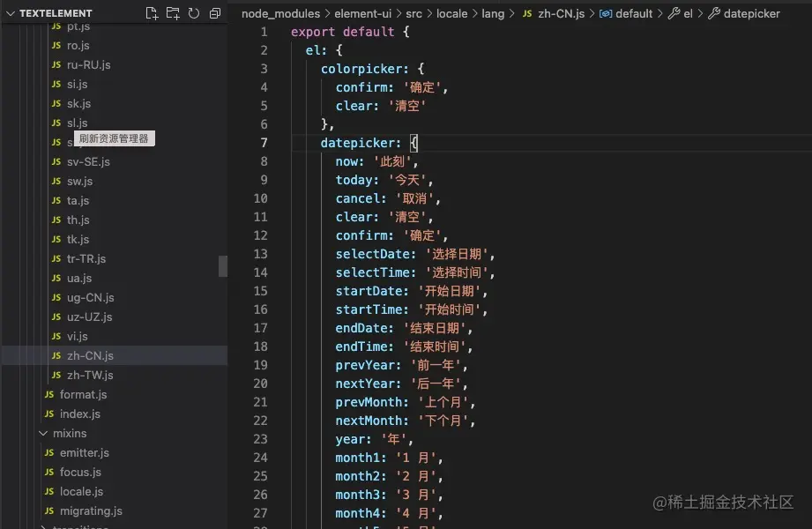
Task: Click line number 7 in the gutter
Action: click(264, 143)
